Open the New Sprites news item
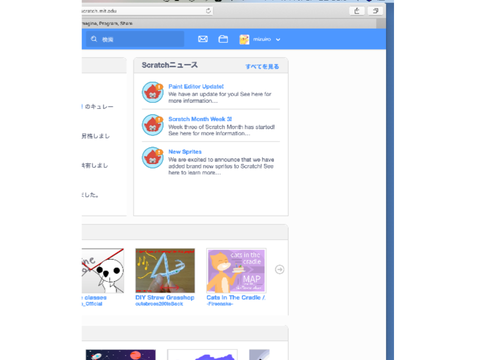 point(185,152)
